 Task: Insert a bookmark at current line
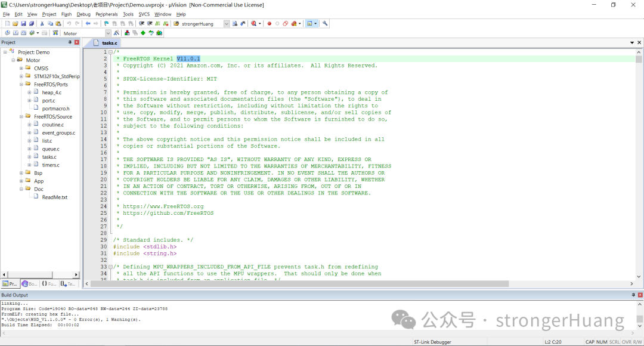point(107,23)
